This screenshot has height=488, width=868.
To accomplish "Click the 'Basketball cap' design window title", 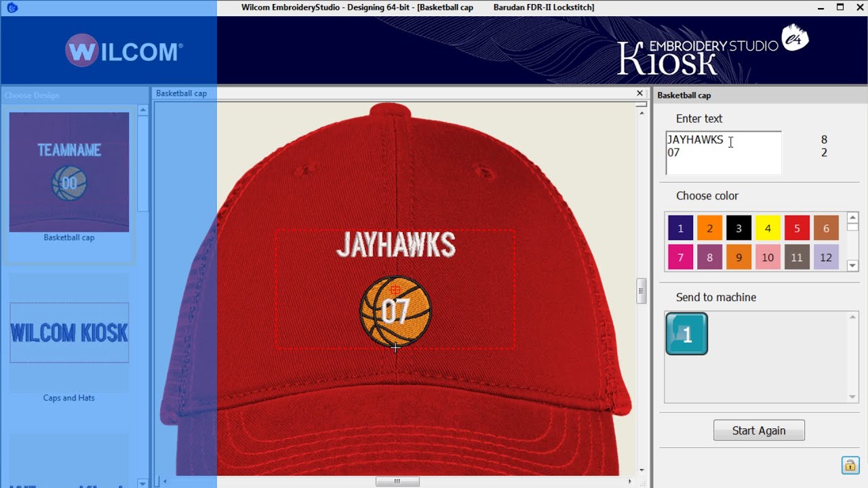I will click(182, 94).
